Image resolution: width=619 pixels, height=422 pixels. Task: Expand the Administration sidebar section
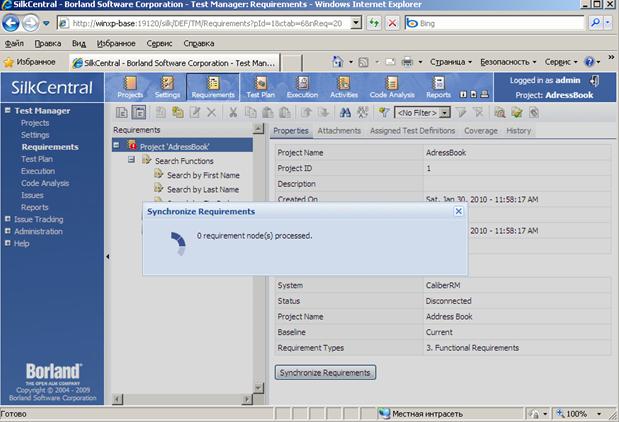(8, 231)
